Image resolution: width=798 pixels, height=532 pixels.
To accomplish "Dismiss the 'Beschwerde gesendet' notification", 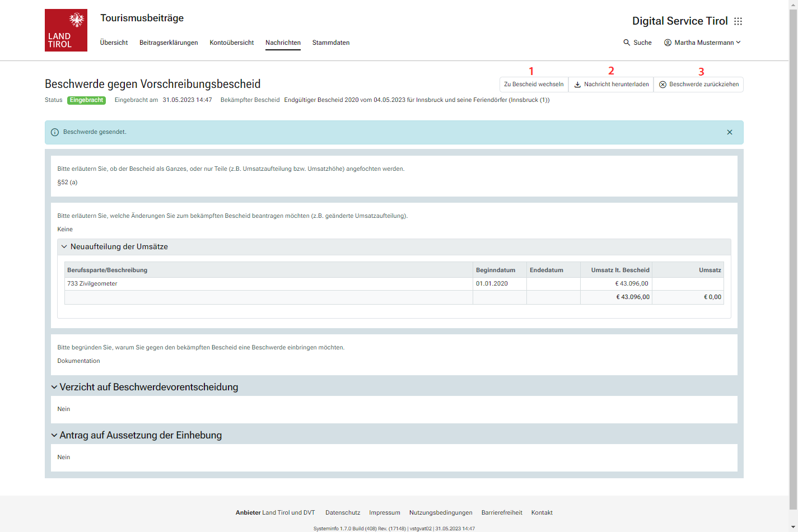I will pos(730,132).
